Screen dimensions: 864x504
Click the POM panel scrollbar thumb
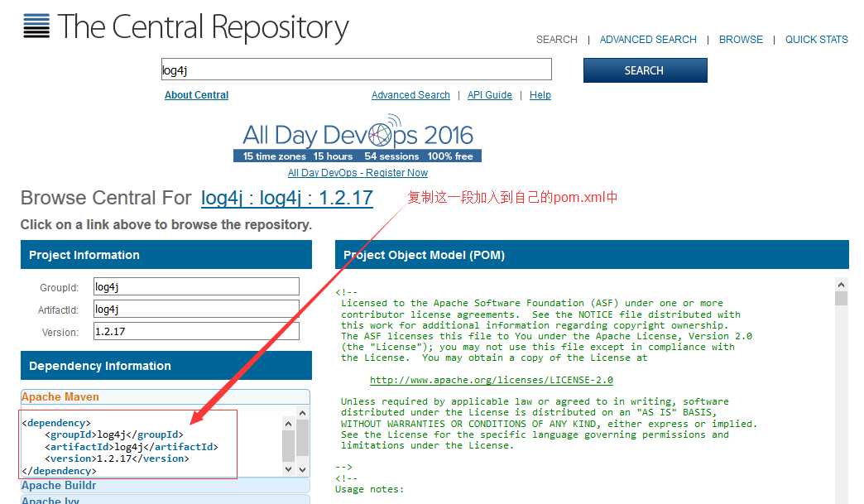pyautogui.click(x=841, y=299)
